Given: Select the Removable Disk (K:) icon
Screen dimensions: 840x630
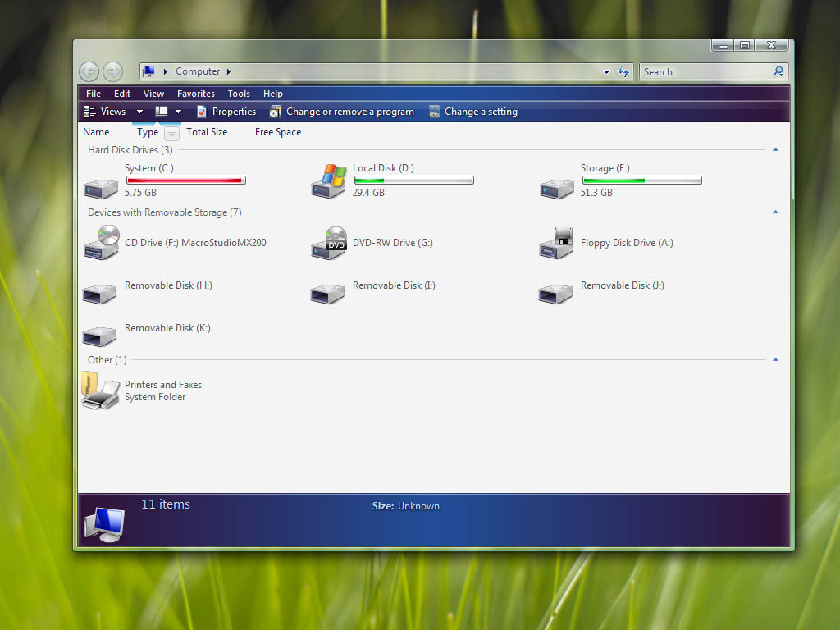Looking at the screenshot, I should (99, 336).
